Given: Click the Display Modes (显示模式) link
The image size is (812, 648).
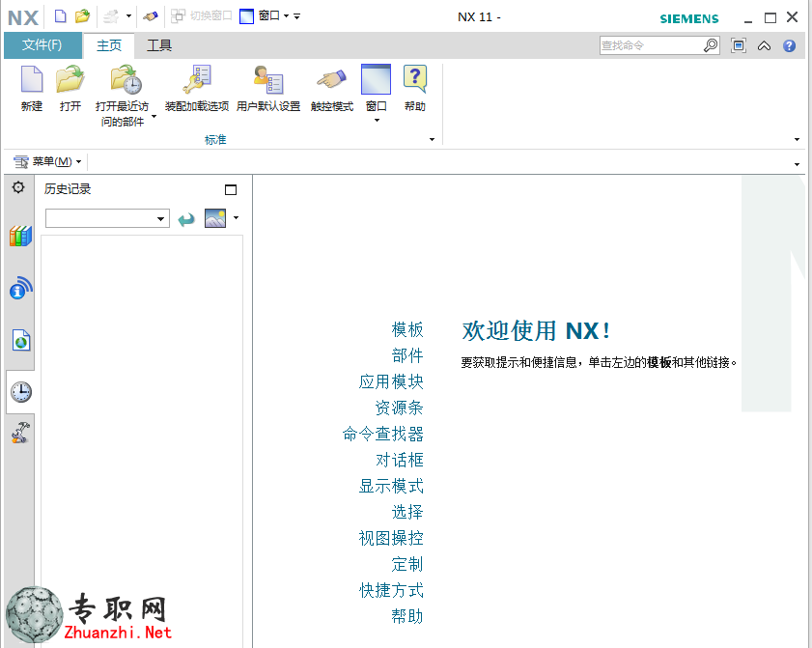Looking at the screenshot, I should [x=391, y=486].
